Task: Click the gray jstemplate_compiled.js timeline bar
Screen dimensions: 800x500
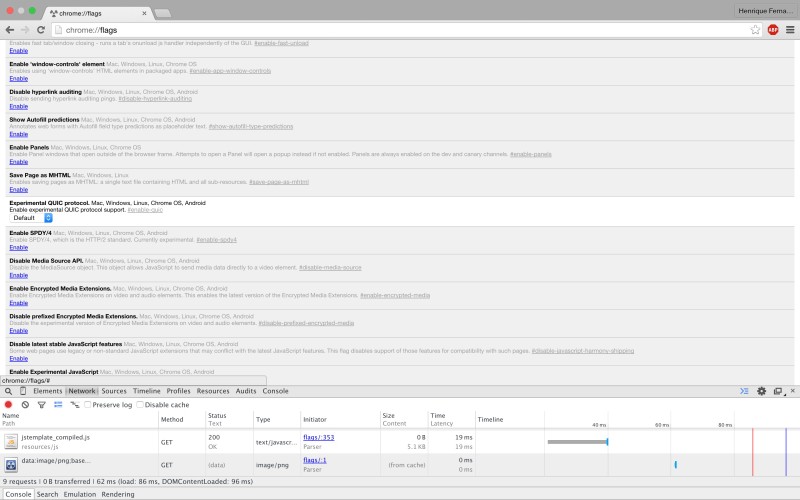Action: click(x=577, y=442)
